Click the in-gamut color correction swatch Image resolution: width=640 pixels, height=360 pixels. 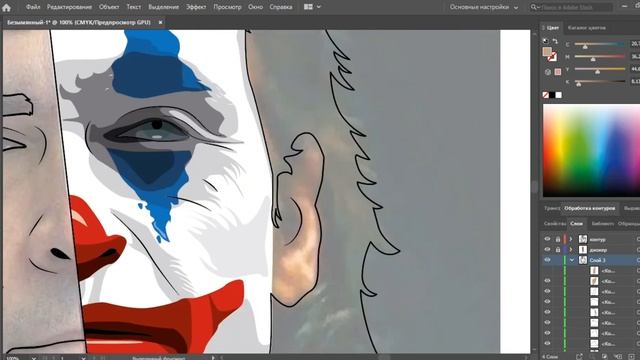(x=558, y=72)
